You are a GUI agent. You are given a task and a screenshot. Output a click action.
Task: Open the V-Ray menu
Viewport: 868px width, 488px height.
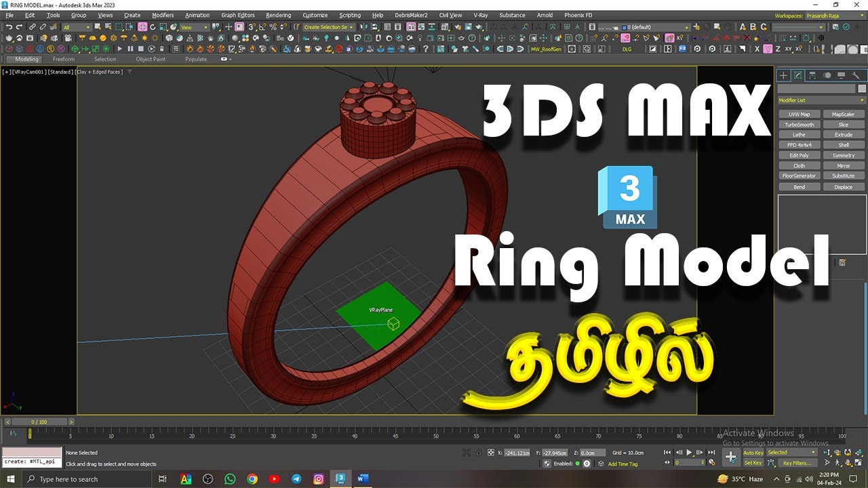point(480,15)
